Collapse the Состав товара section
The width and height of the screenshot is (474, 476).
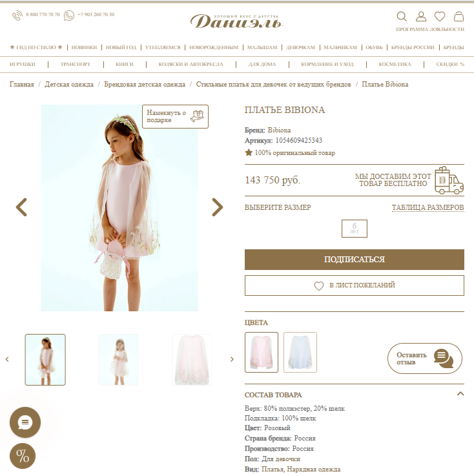point(460,394)
